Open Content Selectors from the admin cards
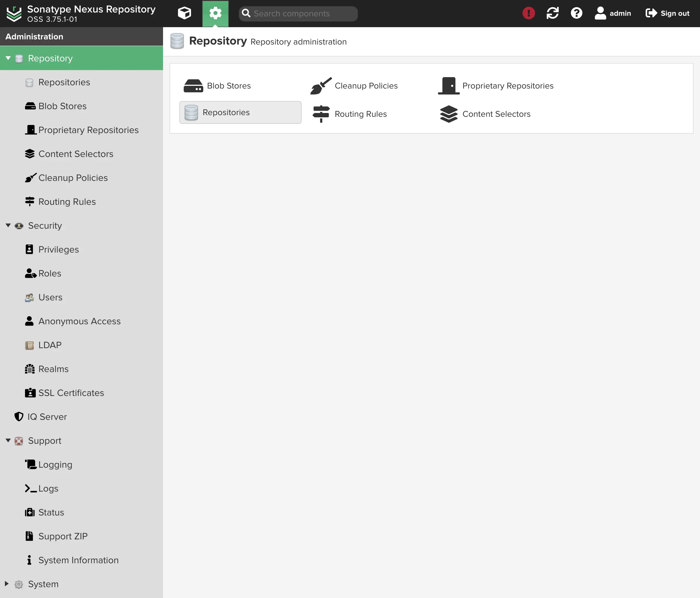 [x=486, y=114]
